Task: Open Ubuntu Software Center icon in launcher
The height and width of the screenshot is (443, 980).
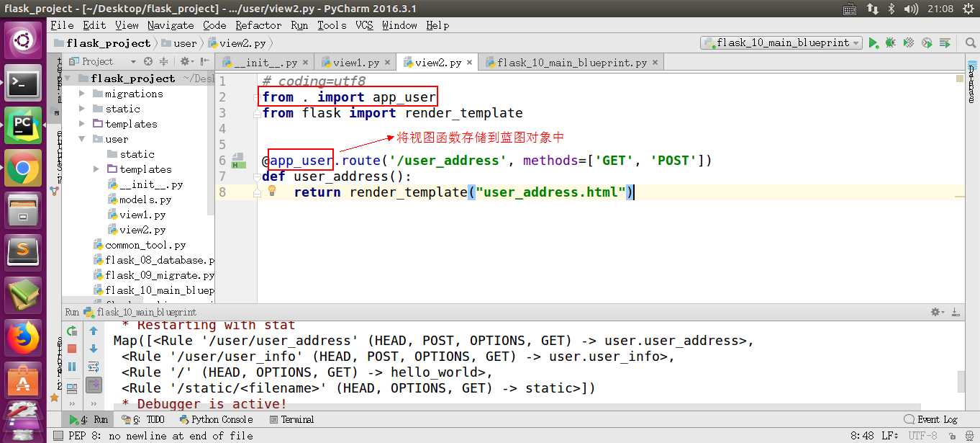Action: (x=23, y=379)
